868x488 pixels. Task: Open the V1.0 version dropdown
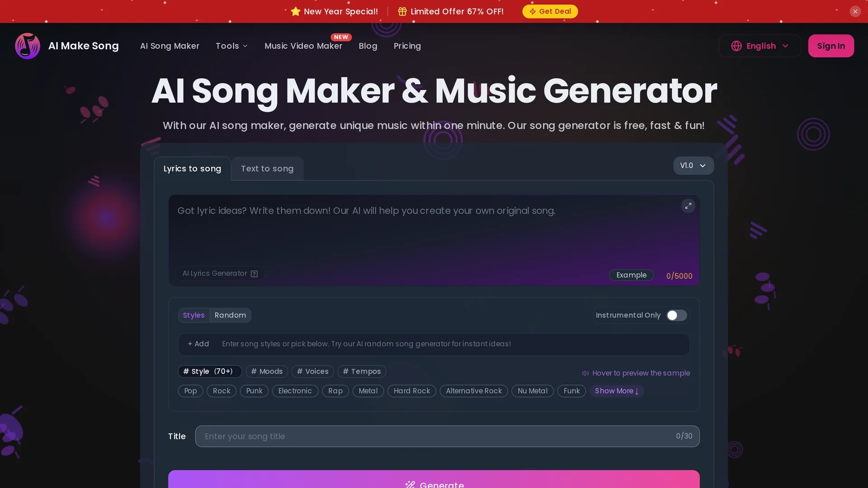coord(693,166)
